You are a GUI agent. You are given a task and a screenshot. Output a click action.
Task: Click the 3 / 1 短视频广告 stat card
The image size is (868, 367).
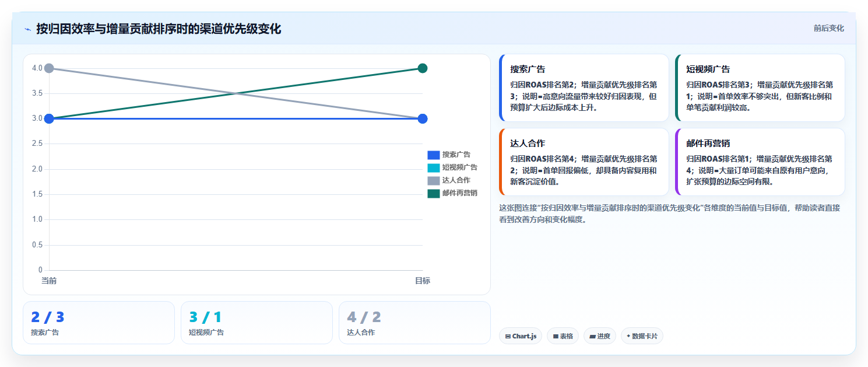pos(256,323)
